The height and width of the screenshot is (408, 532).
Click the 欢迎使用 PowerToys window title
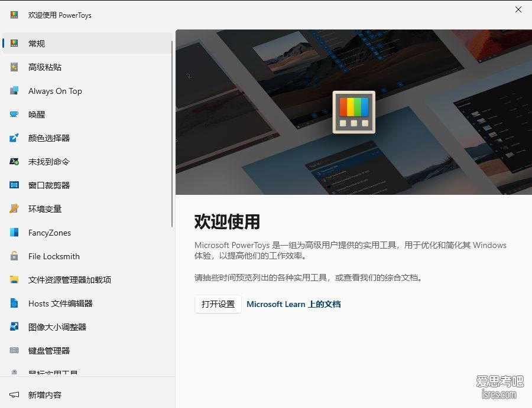click(x=60, y=15)
